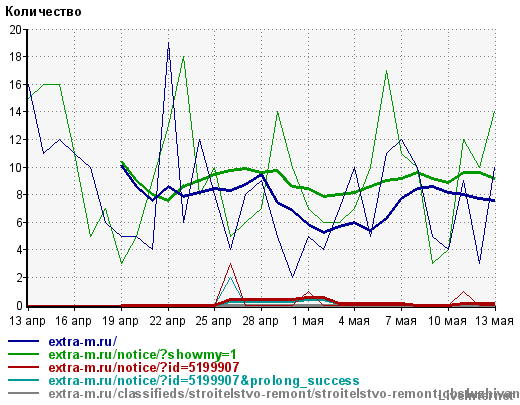The height and width of the screenshot is (405, 520).
Task: Click the 13 мая date label
Action: [x=495, y=321]
